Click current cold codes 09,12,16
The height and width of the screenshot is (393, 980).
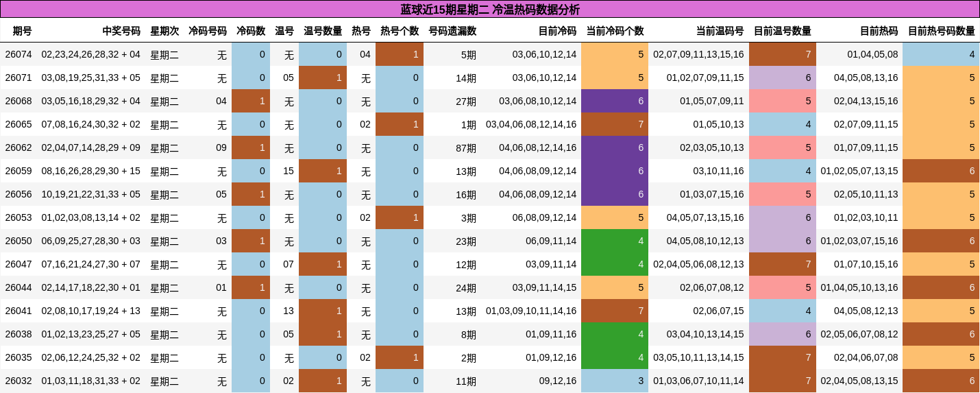(558, 381)
